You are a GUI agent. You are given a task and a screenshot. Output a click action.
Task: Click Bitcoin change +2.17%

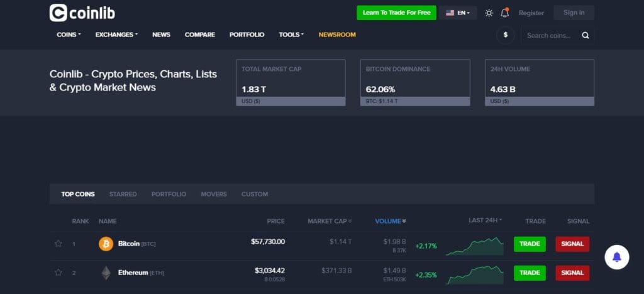[426, 246]
